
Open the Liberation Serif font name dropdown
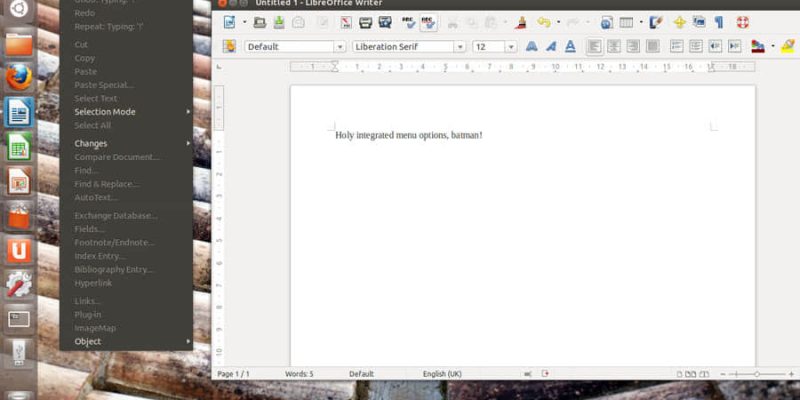click(x=460, y=47)
